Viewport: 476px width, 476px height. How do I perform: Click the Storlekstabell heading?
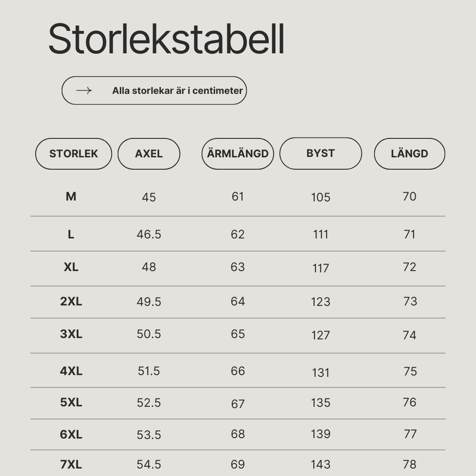pyautogui.click(x=166, y=39)
